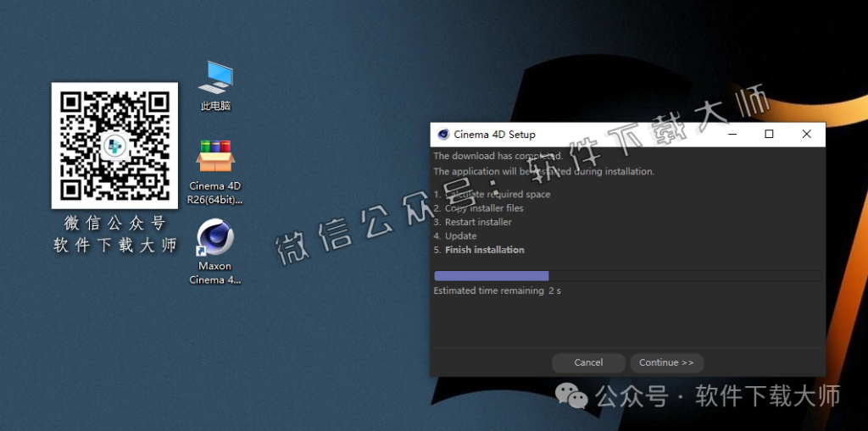Click the cross logo in the QR code center
Screen dimensions: 868x431
point(114,146)
